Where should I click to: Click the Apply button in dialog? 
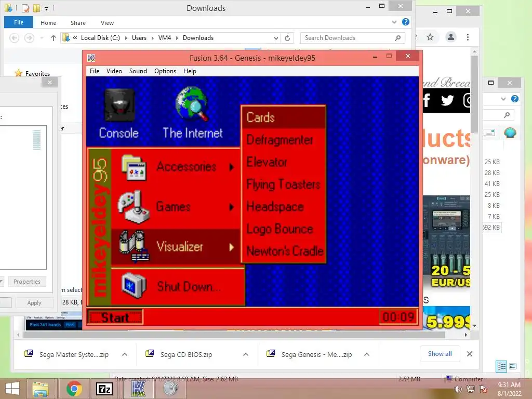pyautogui.click(x=34, y=303)
